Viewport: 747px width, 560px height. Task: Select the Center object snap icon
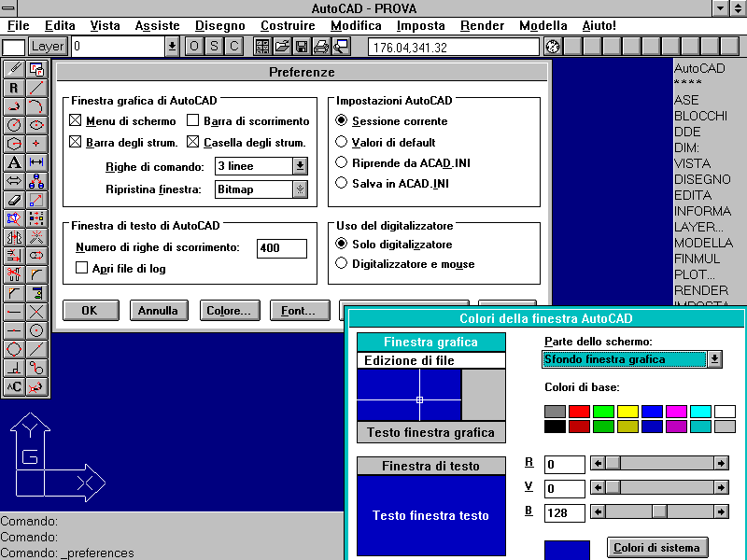click(x=36, y=330)
